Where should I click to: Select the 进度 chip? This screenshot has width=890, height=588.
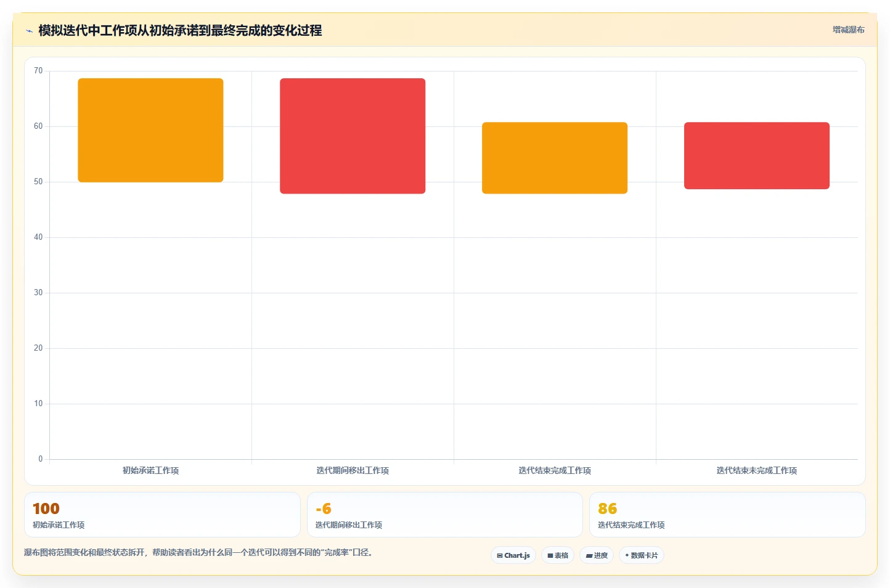(x=597, y=555)
